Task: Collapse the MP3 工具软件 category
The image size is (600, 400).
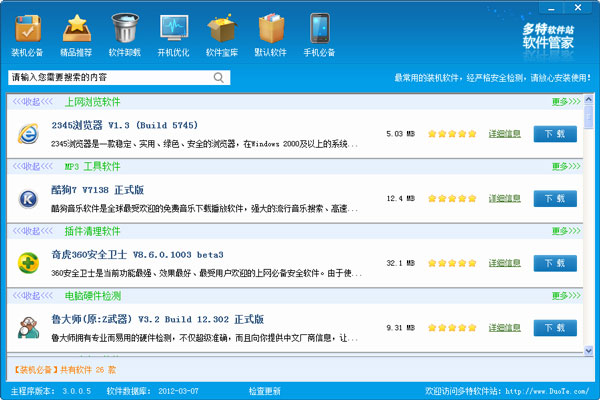Action: (x=33, y=166)
